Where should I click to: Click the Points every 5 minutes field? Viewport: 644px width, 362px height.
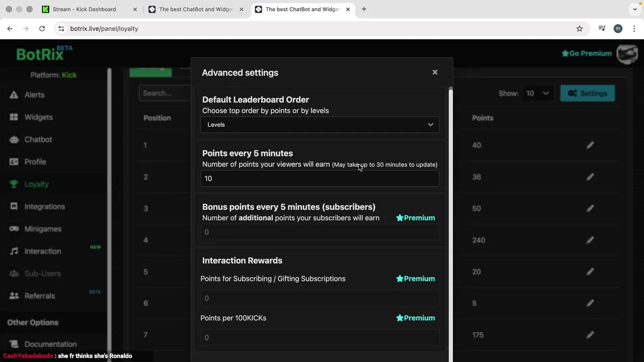tap(319, 178)
